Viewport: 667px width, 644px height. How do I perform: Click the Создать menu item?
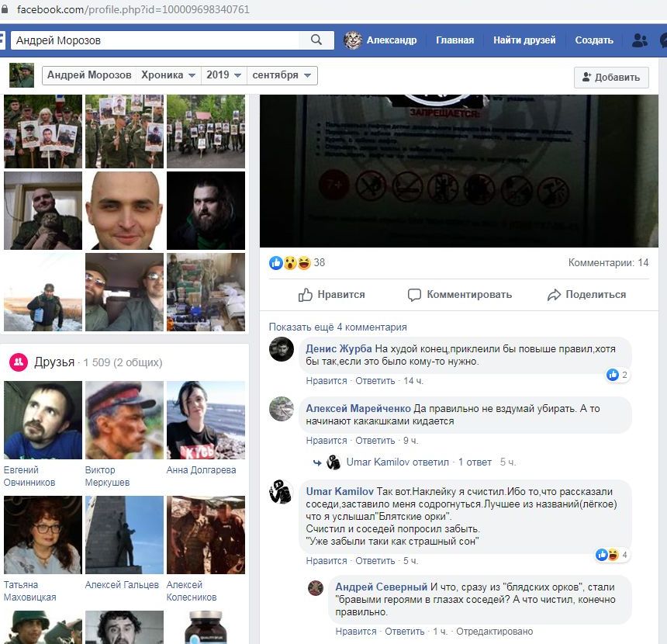(594, 40)
